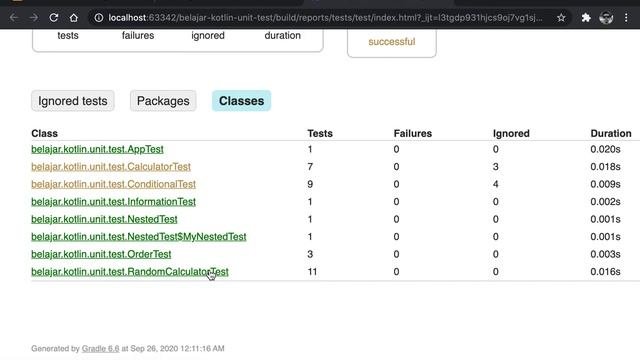
Task: Focus the localhost address bar URL
Action: (325, 18)
